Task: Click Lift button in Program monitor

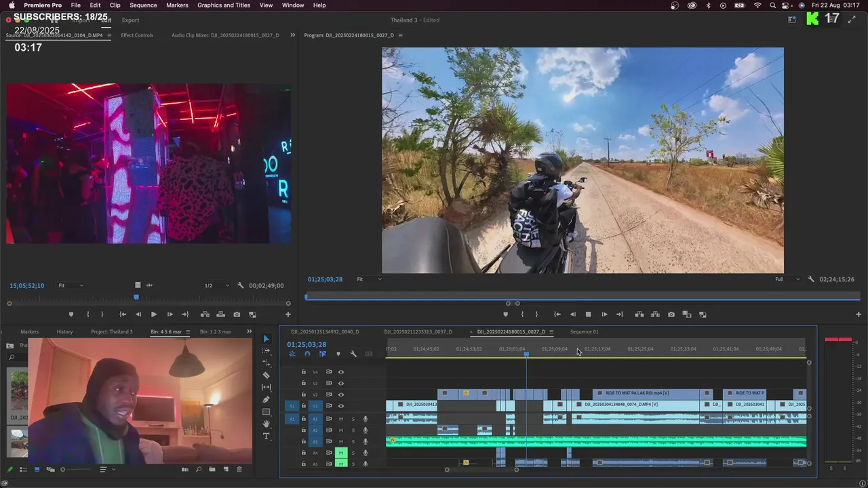Action: click(x=639, y=314)
